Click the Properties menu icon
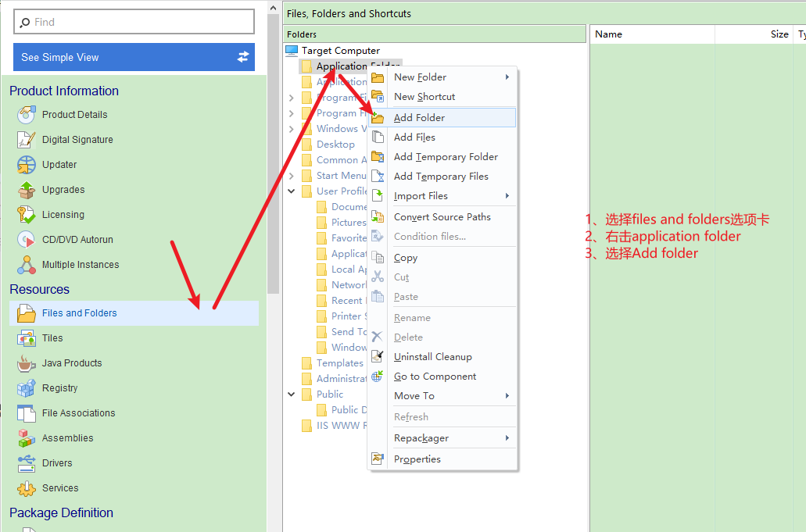The height and width of the screenshot is (532, 806). (x=378, y=459)
